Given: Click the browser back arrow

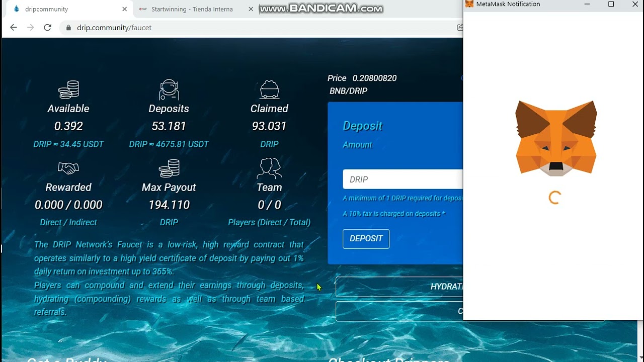Looking at the screenshot, I should [x=14, y=28].
